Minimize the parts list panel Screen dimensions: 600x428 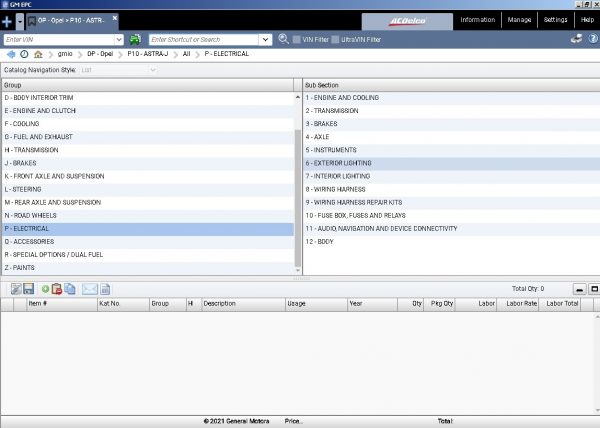579,289
